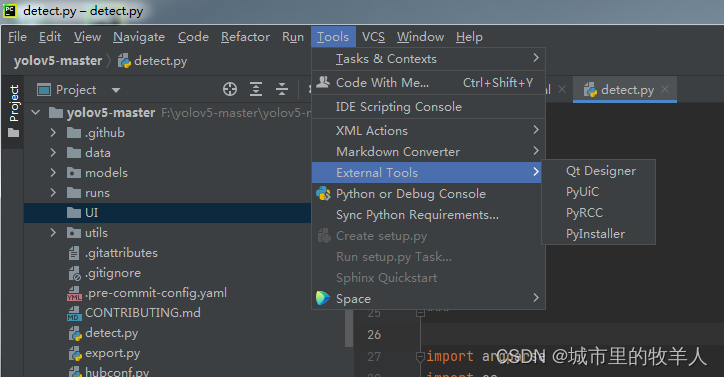
Task: Expand the models folder chevron
Action: [53, 173]
